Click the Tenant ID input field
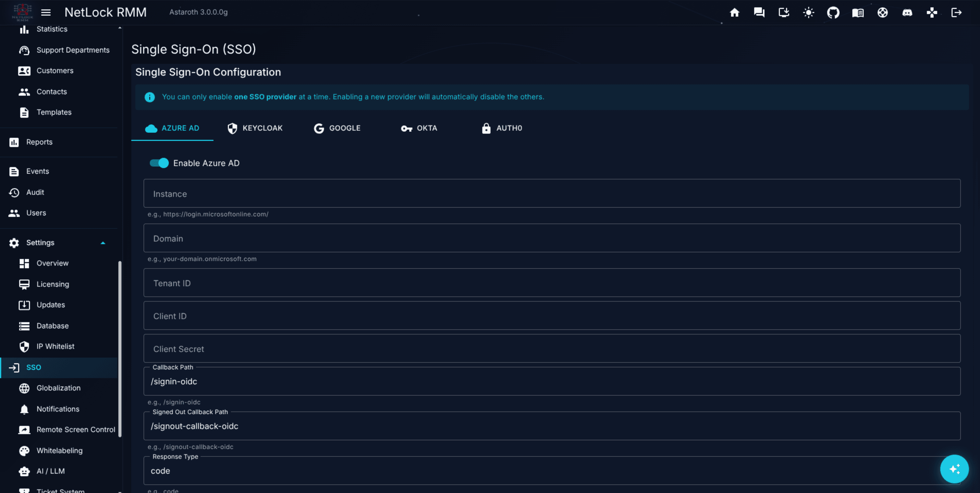 click(552, 283)
